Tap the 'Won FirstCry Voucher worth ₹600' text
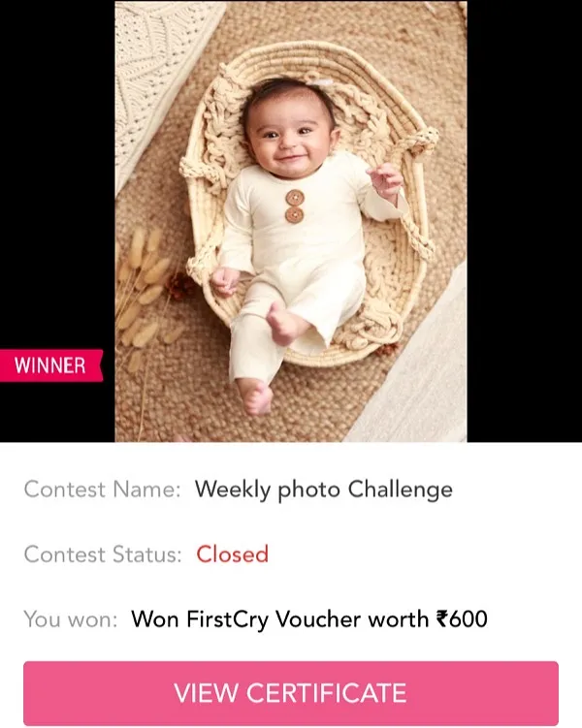Screen dimensions: 582x728 (309, 619)
